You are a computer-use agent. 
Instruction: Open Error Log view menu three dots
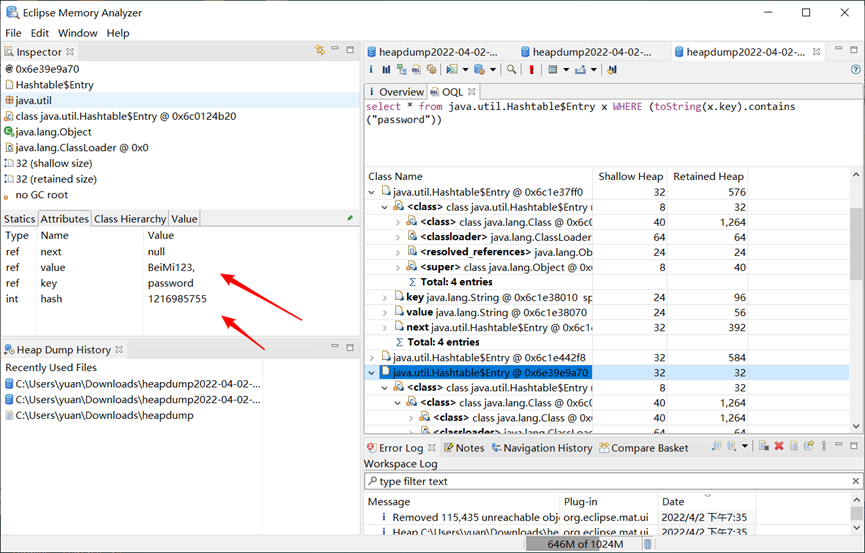click(824, 446)
